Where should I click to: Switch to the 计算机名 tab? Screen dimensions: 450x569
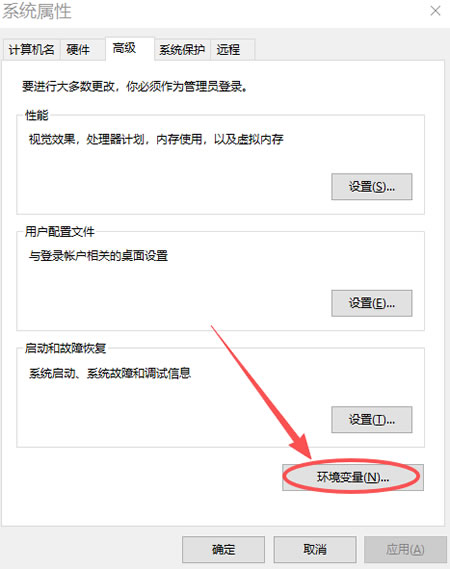click(x=32, y=50)
